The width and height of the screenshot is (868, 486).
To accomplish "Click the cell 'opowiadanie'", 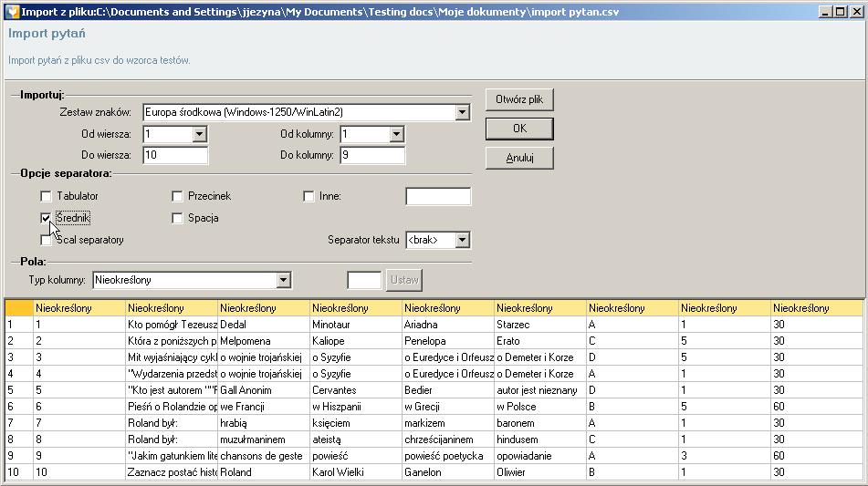I will pos(540,456).
